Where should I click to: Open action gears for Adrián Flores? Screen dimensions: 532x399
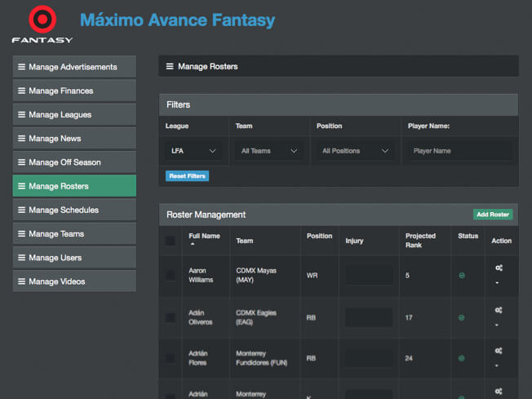(x=499, y=351)
